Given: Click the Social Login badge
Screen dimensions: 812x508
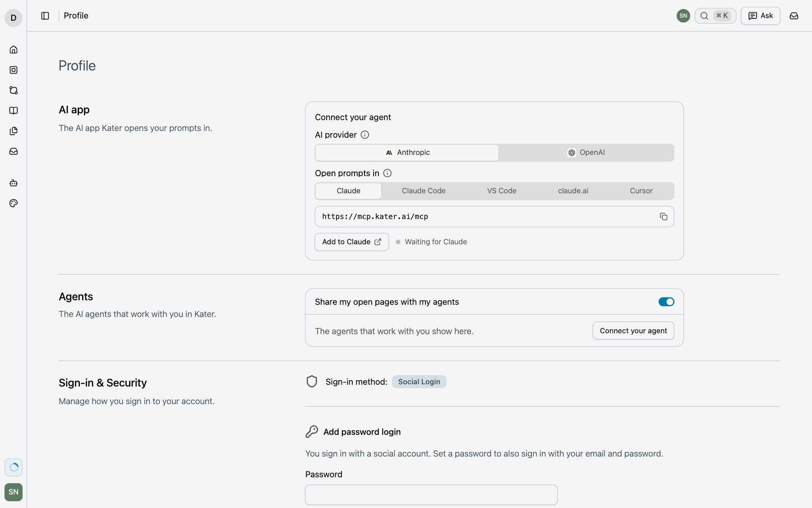Looking at the screenshot, I should click(x=419, y=382).
